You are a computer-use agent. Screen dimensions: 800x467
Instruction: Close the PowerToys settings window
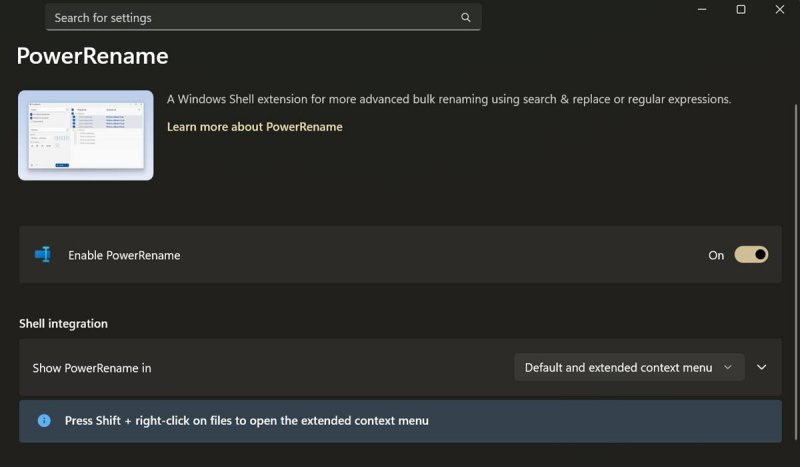tap(780, 9)
